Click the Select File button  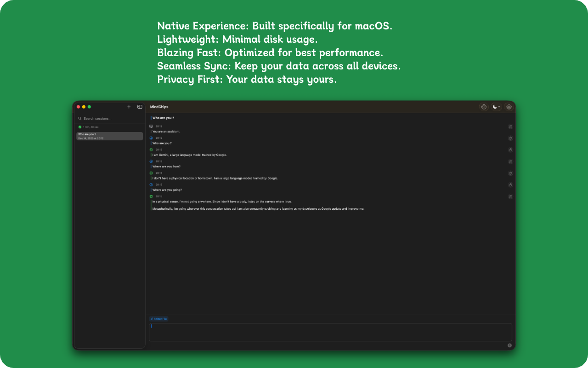pos(159,319)
